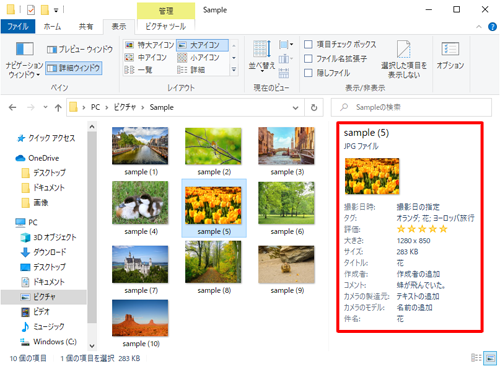Switch to the 表示 ribbon tab
This screenshot has height=366, width=500.
click(119, 26)
